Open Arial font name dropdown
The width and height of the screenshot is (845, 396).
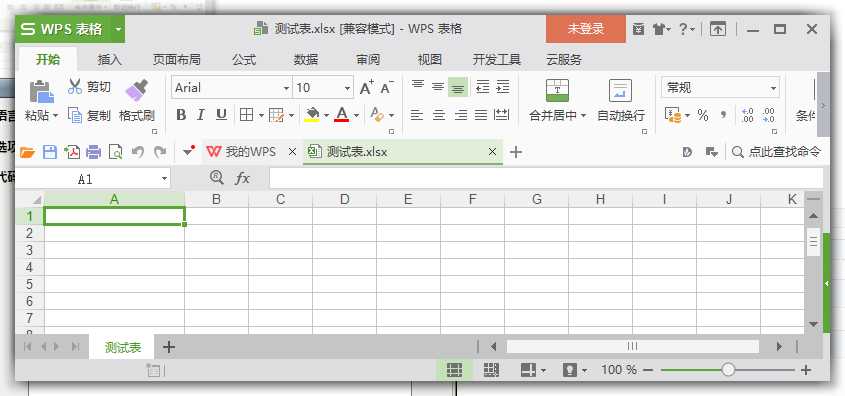[286, 88]
